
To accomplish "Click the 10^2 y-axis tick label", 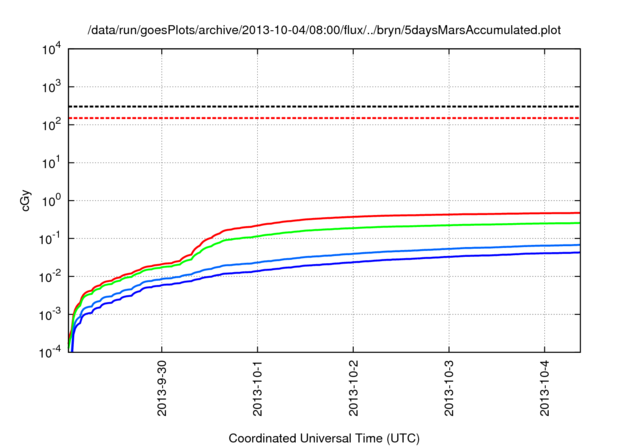I will click(x=51, y=125).
